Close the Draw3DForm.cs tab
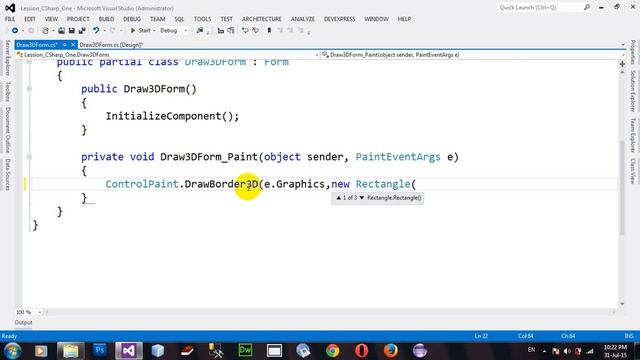This screenshot has height=360, width=640. pos(73,45)
